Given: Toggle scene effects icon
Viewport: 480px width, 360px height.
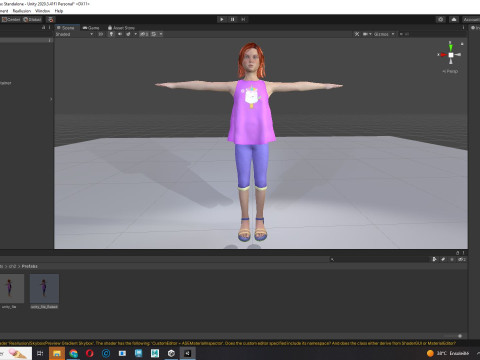Looking at the screenshot, I should (128, 34).
